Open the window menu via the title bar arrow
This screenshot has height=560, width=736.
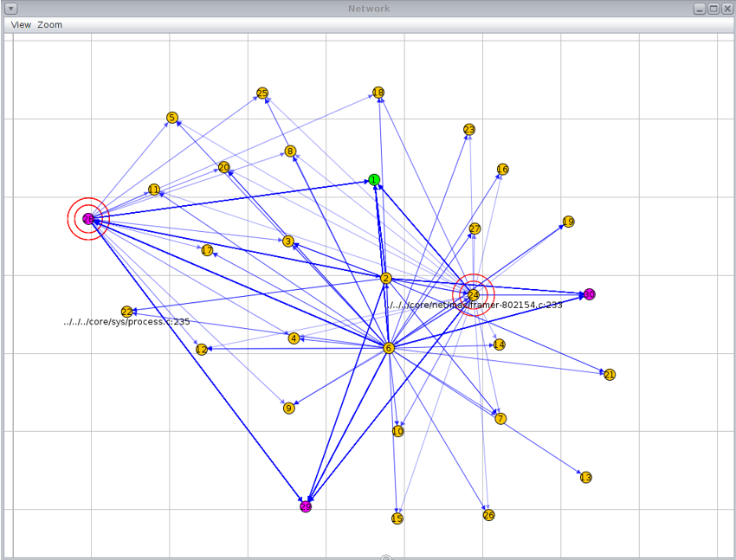coord(10,9)
